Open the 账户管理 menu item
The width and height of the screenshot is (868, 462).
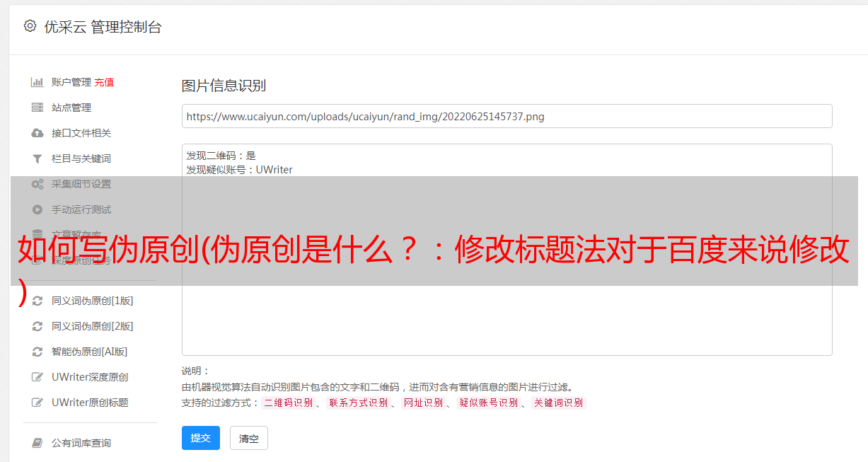click(x=71, y=82)
